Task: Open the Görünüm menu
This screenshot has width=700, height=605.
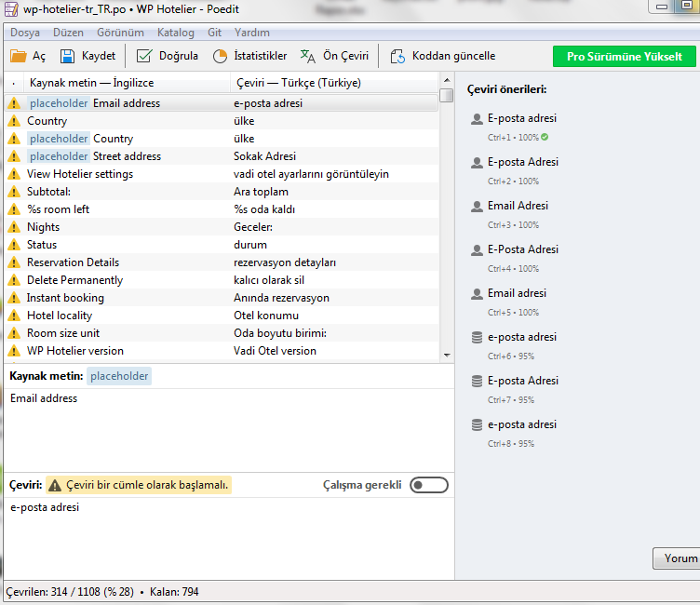Action: pos(120,33)
